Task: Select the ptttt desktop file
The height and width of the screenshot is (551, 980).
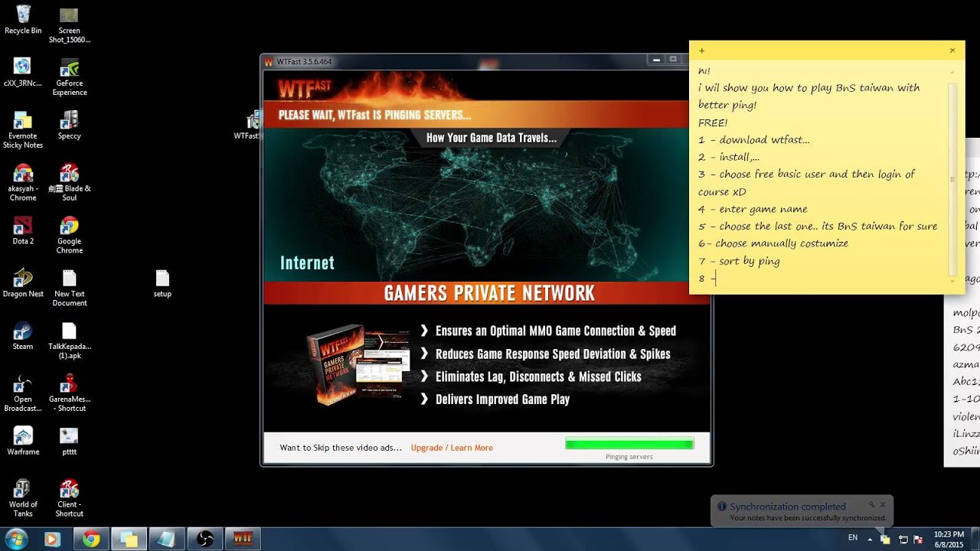Action: tap(69, 442)
